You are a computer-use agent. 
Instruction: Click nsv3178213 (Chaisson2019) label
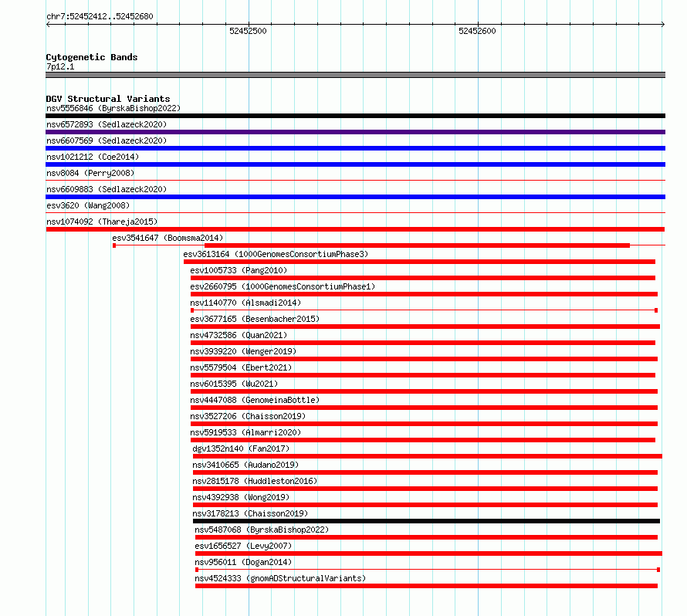250,513
